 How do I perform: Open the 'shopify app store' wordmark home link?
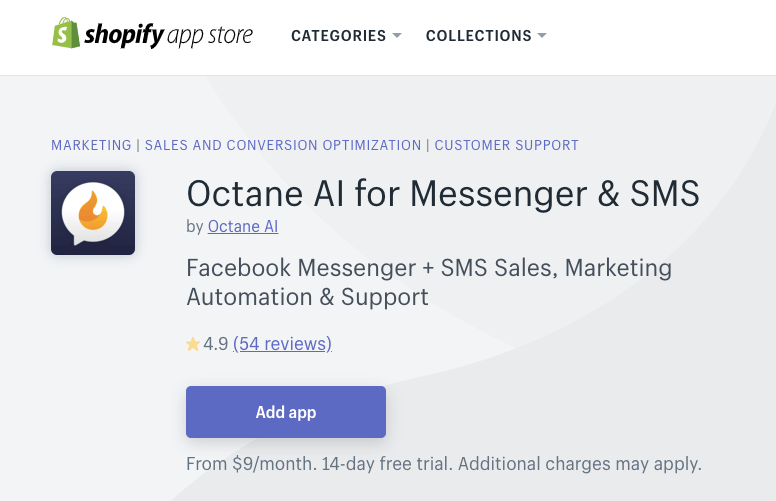168,36
